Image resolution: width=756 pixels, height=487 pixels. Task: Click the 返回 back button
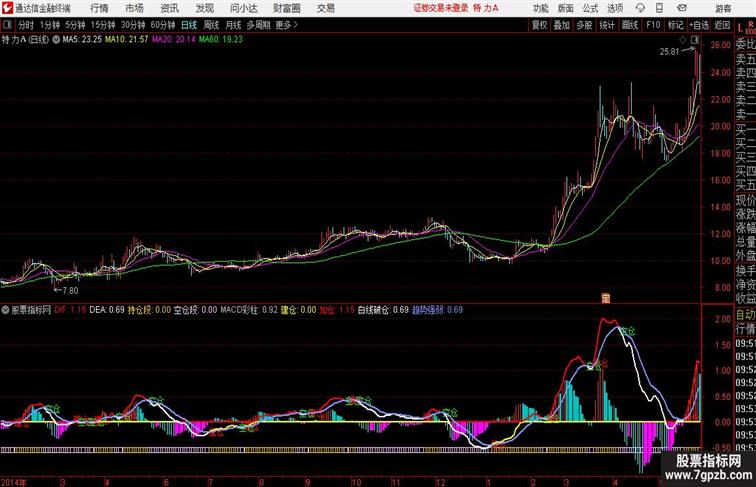point(722,25)
